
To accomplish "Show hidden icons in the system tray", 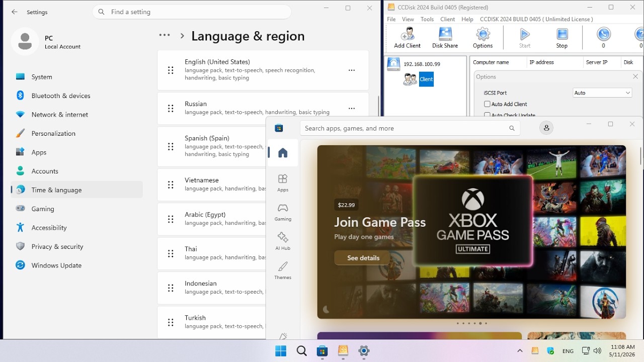I will coord(520,351).
